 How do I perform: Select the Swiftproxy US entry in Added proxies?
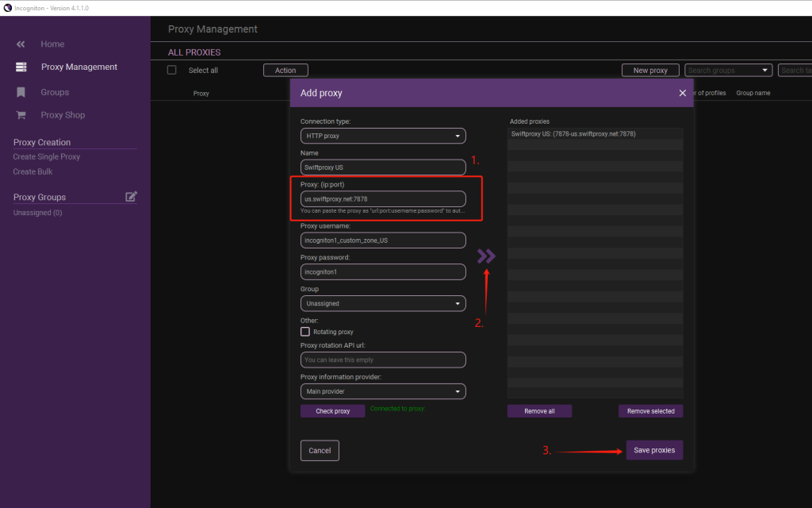pyautogui.click(x=595, y=133)
